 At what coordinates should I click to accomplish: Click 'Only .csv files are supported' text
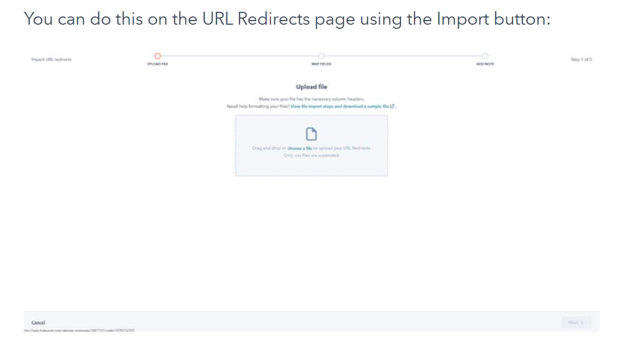pos(311,155)
